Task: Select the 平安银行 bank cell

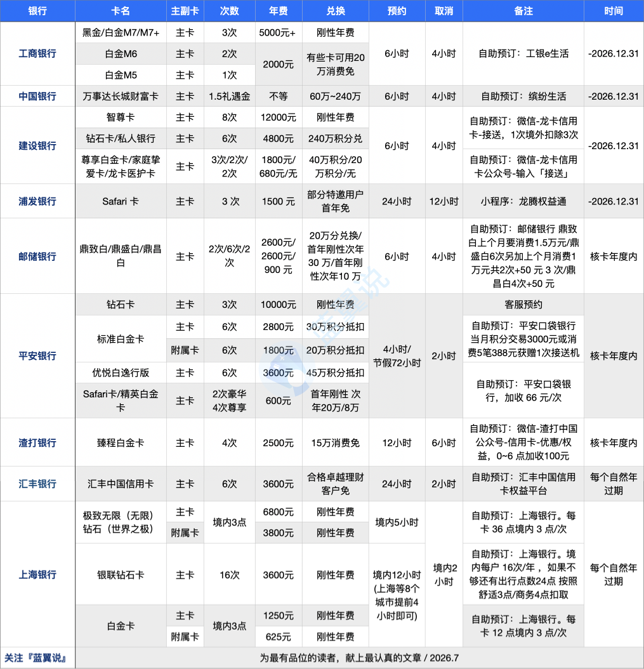Action: tap(37, 356)
